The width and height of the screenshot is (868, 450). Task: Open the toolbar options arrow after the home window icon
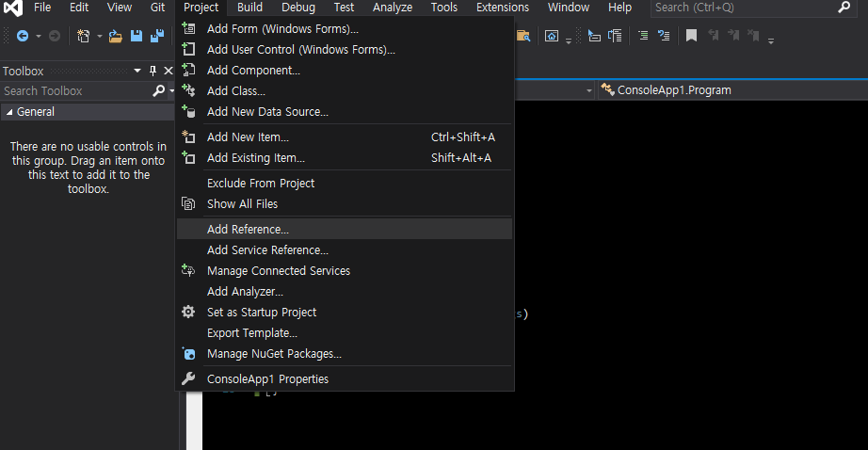pyautogui.click(x=569, y=40)
